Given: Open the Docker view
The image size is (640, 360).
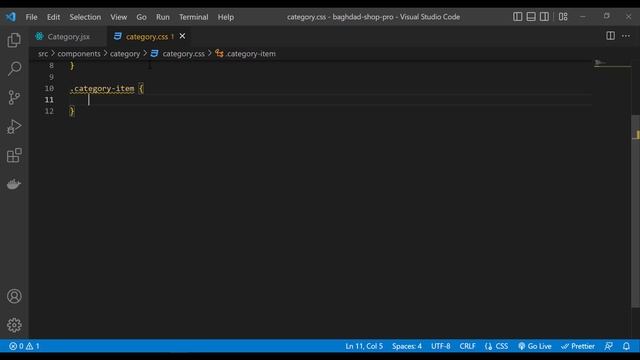Looking at the screenshot, I should coord(14,184).
